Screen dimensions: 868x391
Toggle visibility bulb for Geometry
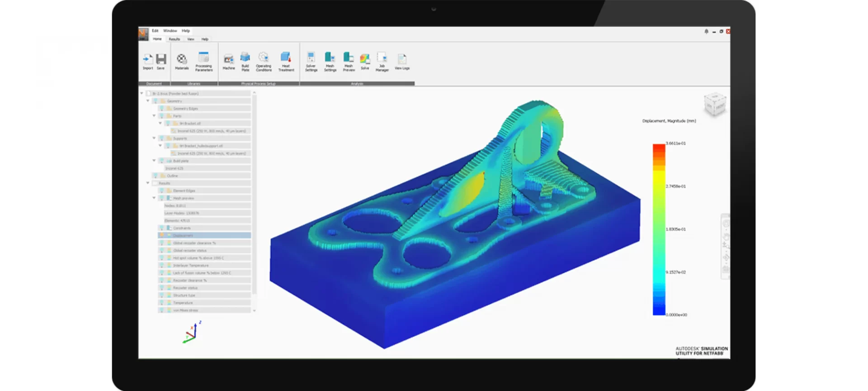click(x=156, y=101)
